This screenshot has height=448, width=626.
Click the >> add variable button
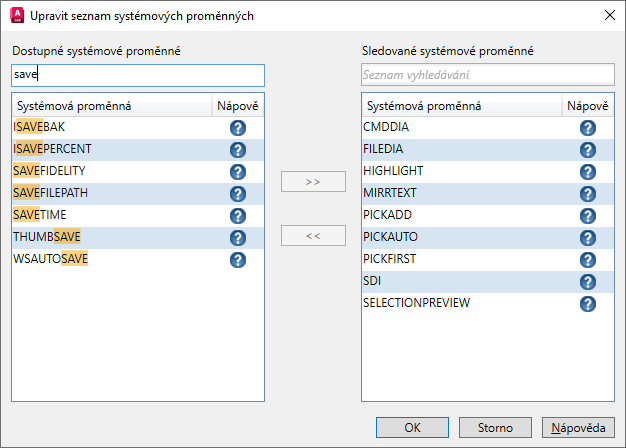pyautogui.click(x=313, y=182)
